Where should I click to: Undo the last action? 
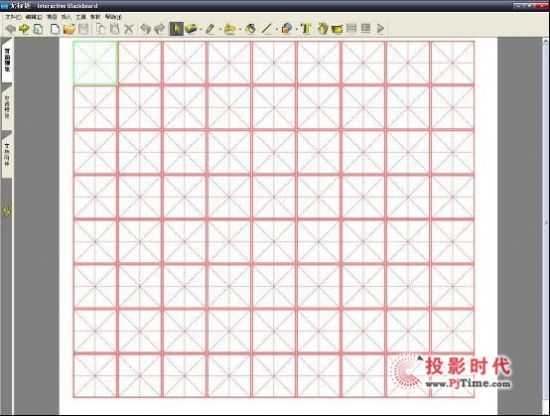[145, 29]
